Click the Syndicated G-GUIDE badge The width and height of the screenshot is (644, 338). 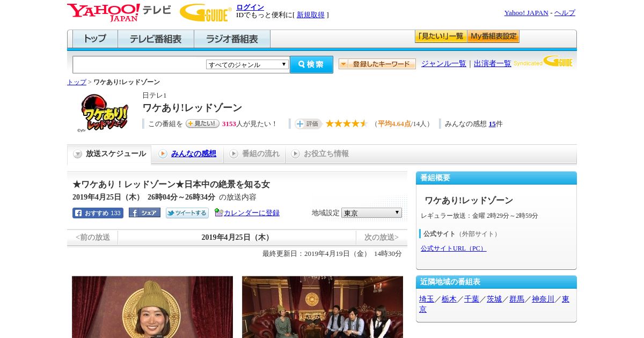click(x=543, y=62)
